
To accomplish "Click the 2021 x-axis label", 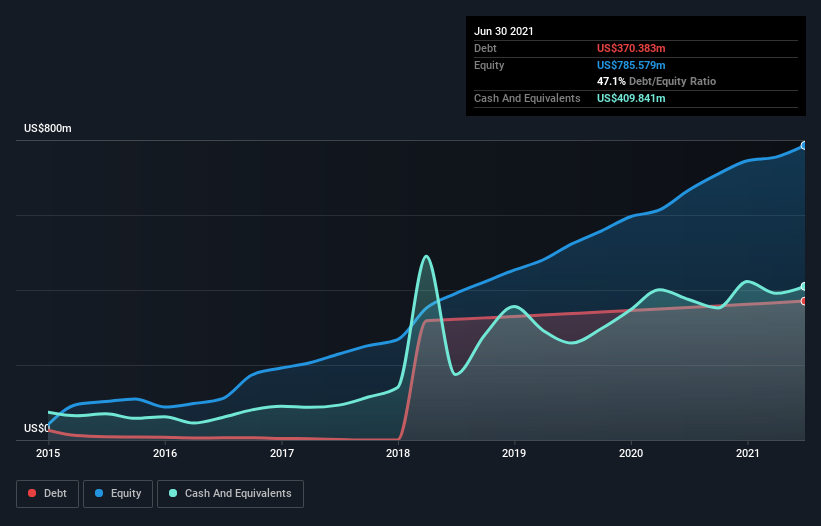I will [748, 453].
